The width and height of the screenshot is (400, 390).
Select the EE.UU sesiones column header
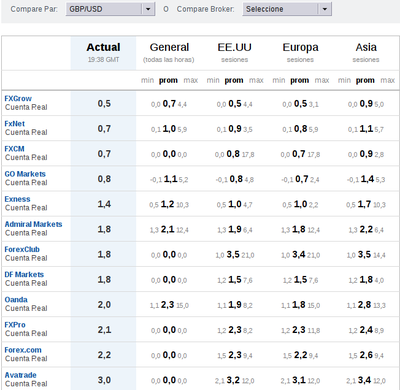tap(234, 52)
